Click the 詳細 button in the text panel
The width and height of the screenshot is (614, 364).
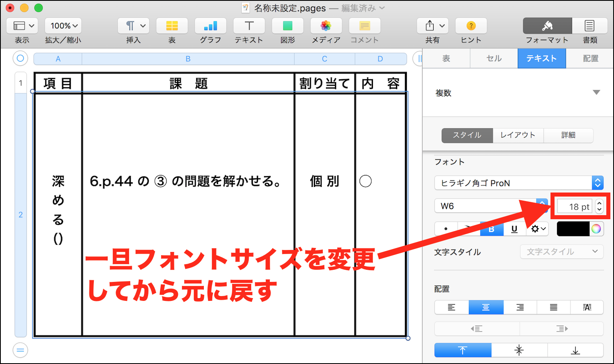[568, 135]
